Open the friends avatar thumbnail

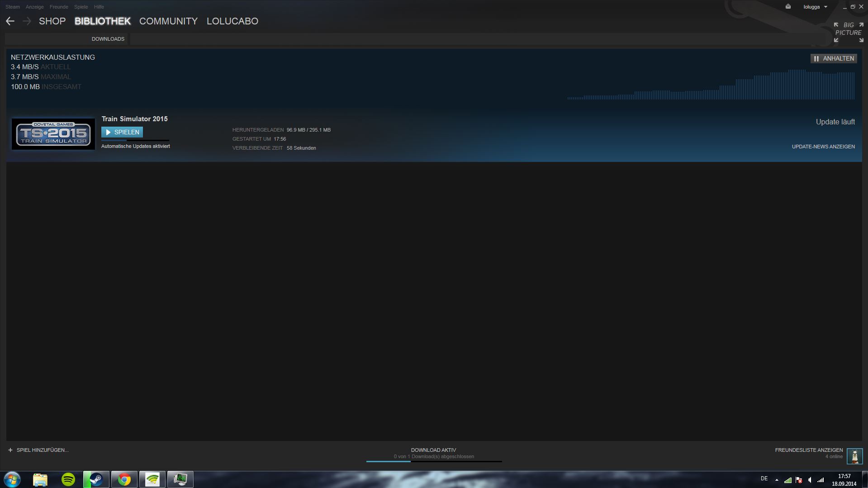click(x=854, y=456)
